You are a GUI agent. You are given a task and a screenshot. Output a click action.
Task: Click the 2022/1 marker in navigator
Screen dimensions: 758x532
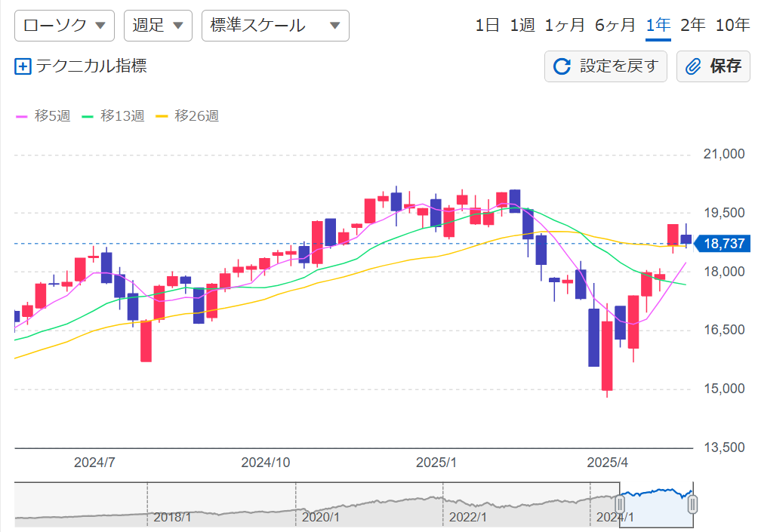[x=467, y=518]
